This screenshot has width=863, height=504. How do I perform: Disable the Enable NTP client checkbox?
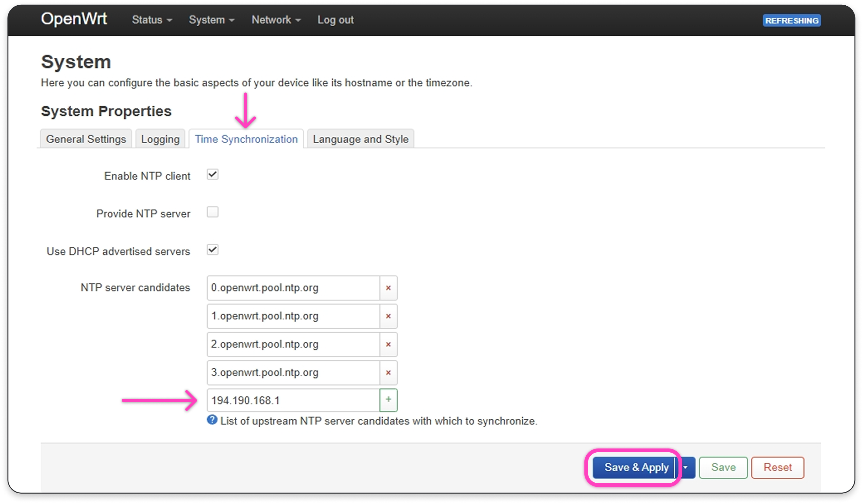coord(212,175)
